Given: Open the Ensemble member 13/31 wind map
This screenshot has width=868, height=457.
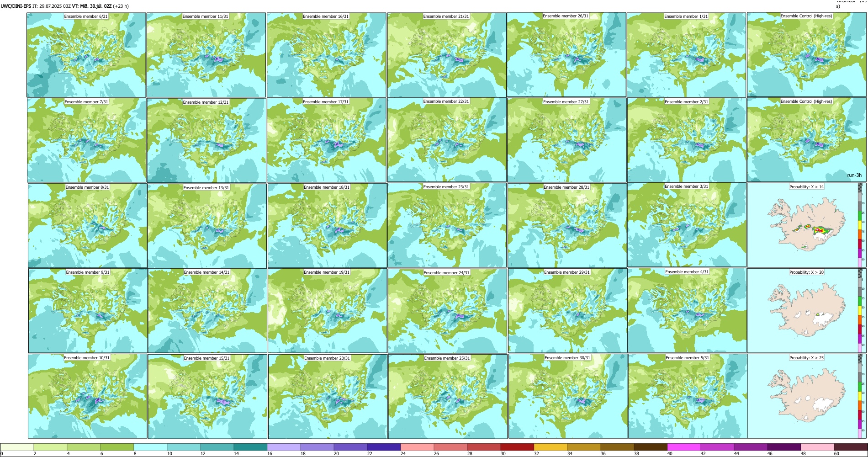Looking at the screenshot, I should click(207, 226).
